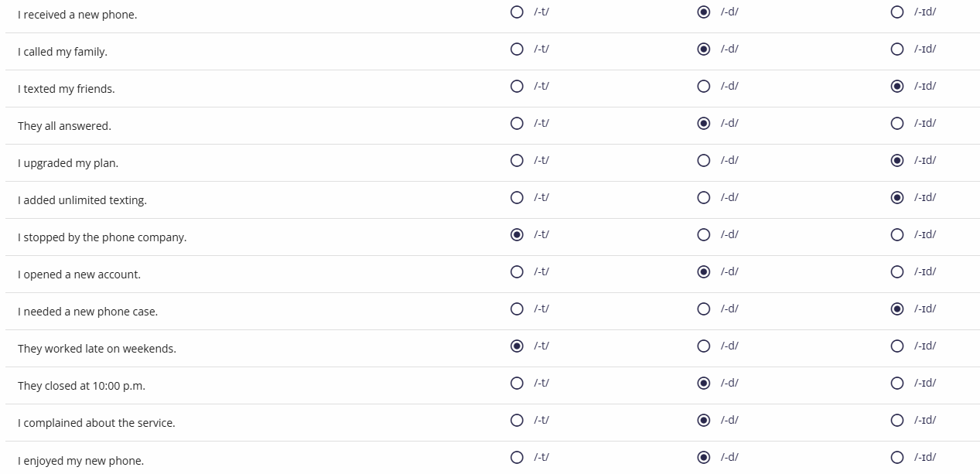Pick /-t/ for "They all answered"
This screenshot has width=980, height=474.
tap(517, 123)
